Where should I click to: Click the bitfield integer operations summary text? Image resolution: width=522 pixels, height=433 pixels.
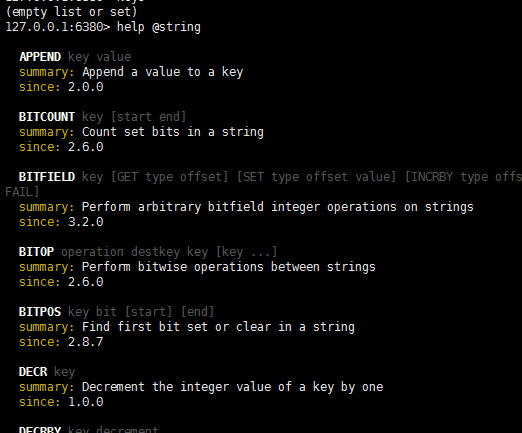[278, 207]
